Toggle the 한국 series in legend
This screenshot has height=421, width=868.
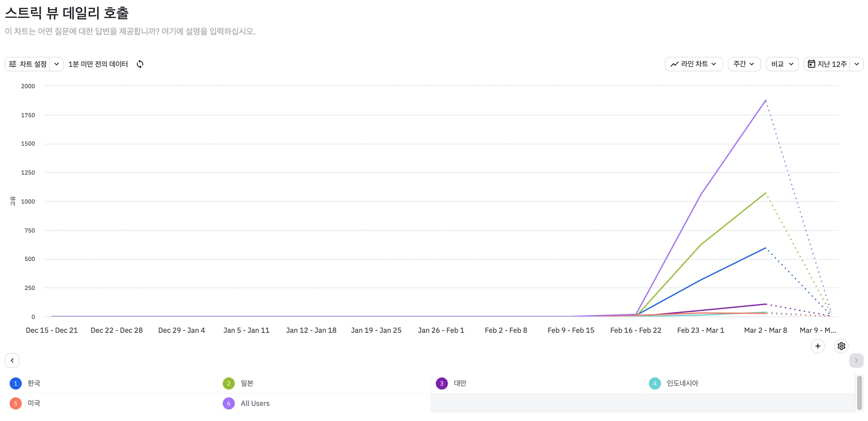point(34,383)
